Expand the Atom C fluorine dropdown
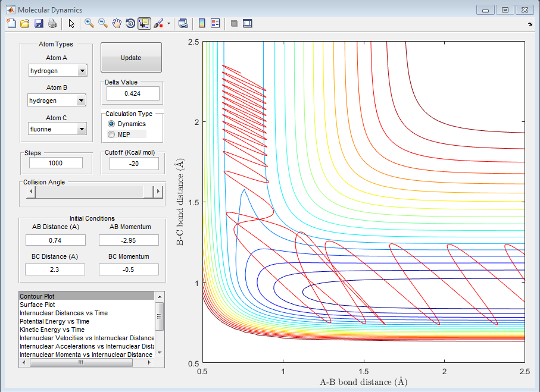The width and height of the screenshot is (540, 392). (x=82, y=128)
